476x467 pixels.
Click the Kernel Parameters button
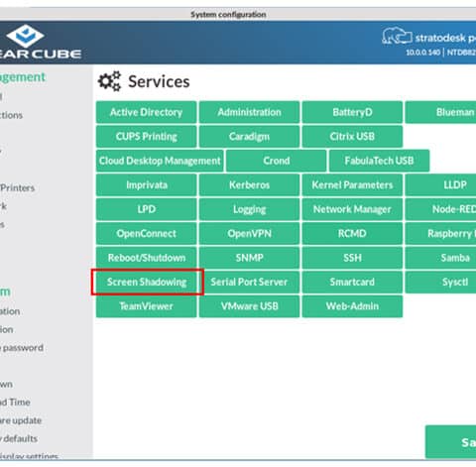[352, 184]
